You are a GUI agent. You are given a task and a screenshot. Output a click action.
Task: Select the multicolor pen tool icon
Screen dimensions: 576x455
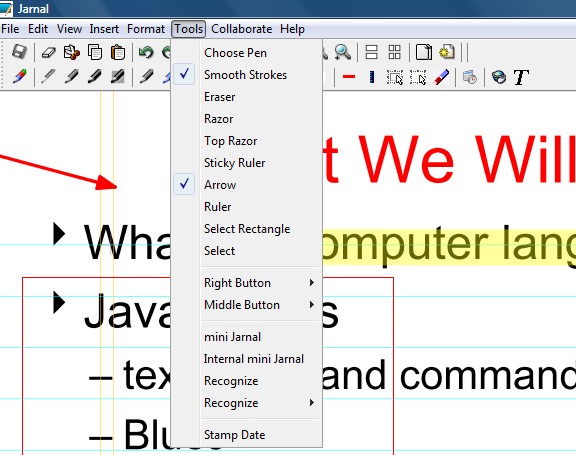19,77
